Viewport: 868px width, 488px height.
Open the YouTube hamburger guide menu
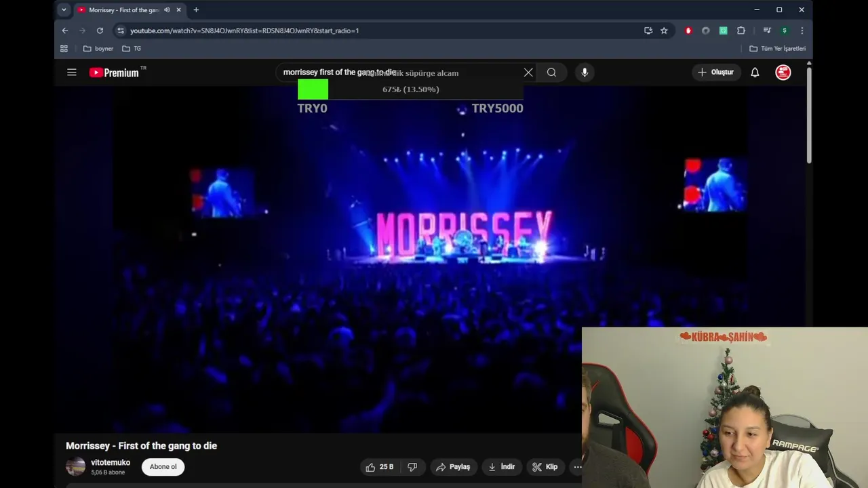pyautogui.click(x=71, y=73)
